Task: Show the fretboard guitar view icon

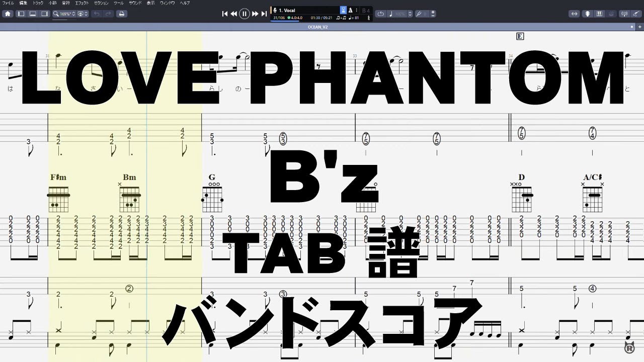Action: tap(588, 14)
